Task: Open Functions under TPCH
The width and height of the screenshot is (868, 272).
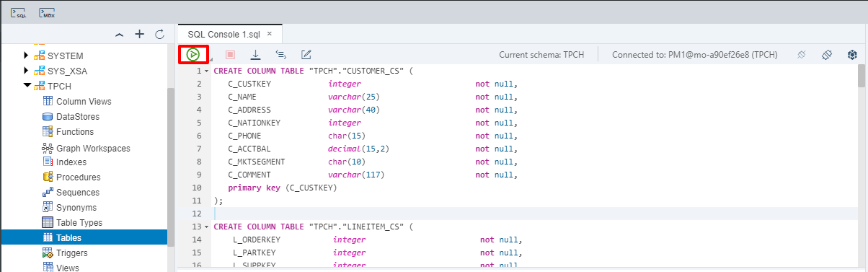Action: pyautogui.click(x=75, y=131)
